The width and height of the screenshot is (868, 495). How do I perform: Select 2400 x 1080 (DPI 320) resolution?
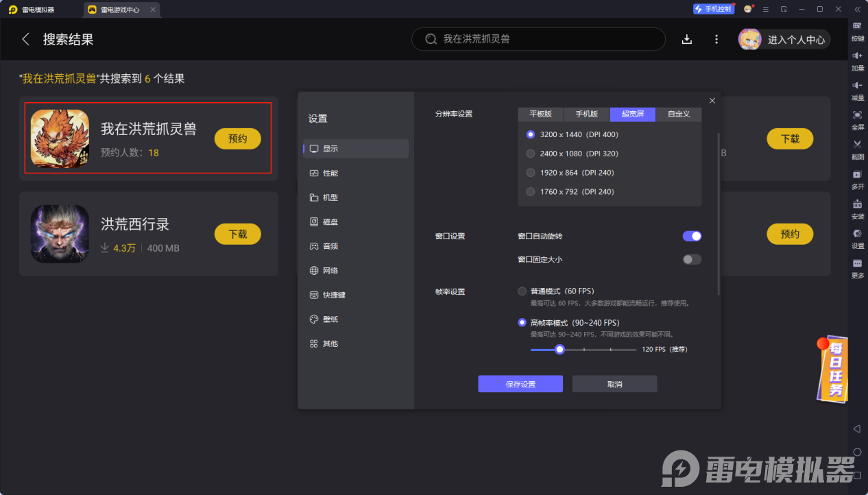tap(530, 154)
